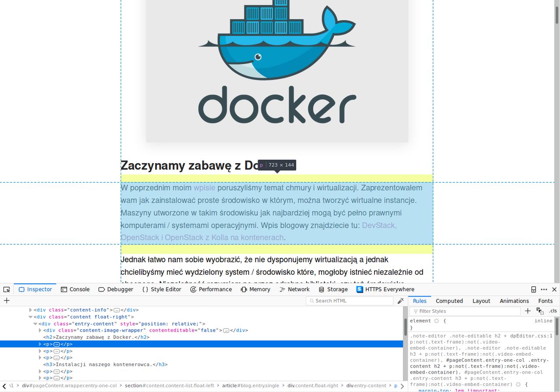Collapse the content float-right div node
Viewport: 560px width, 392px height.
31,317
